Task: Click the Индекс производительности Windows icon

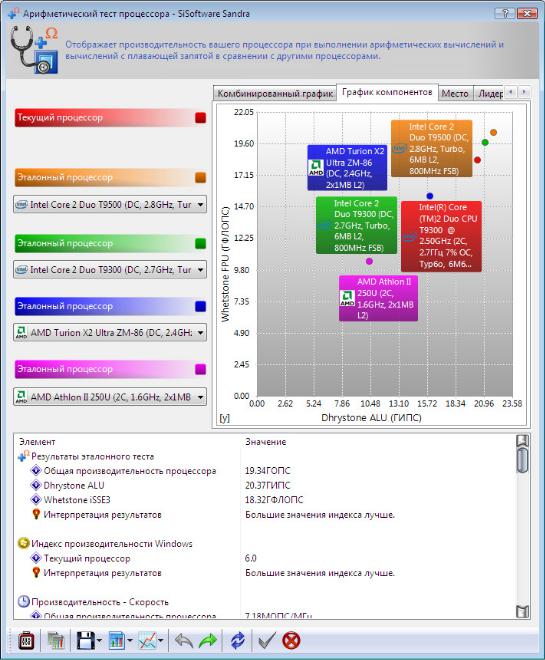Action: 24,543
